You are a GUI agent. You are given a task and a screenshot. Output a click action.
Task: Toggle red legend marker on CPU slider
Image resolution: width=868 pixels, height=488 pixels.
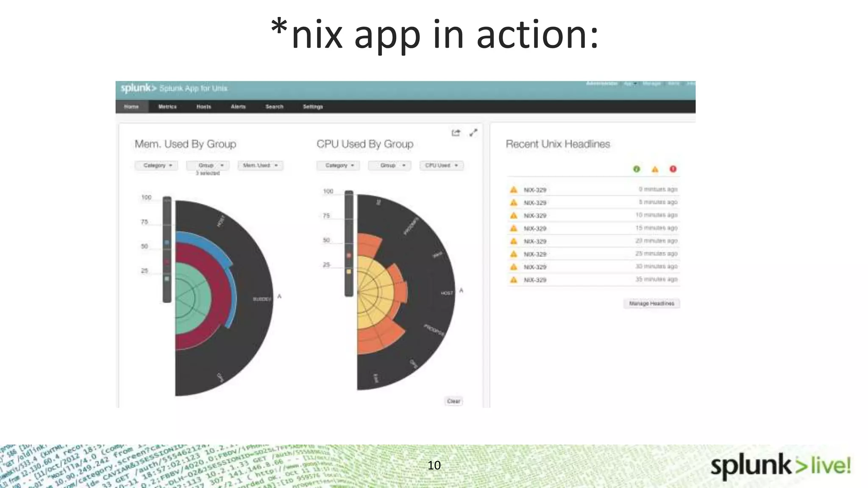tap(349, 255)
